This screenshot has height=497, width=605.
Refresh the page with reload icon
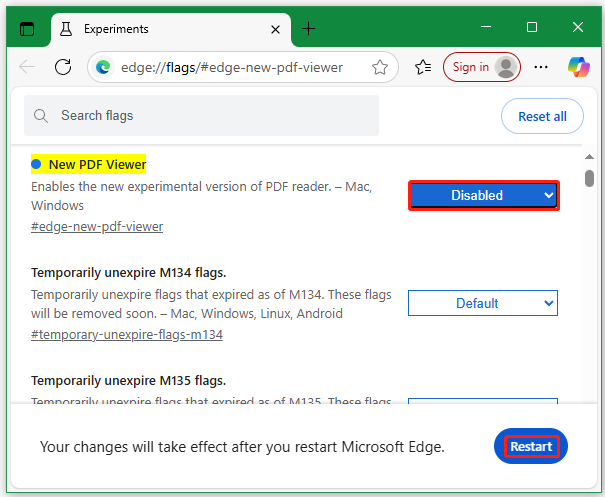click(63, 67)
